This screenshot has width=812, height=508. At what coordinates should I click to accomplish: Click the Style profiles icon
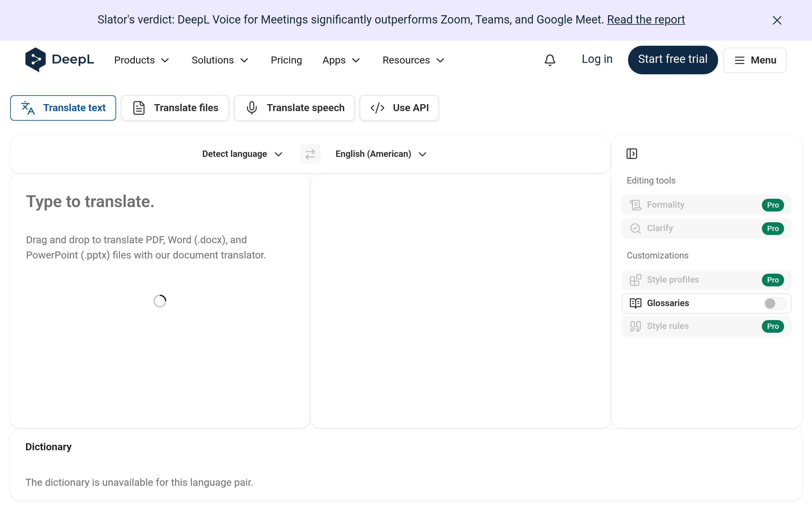(635, 280)
